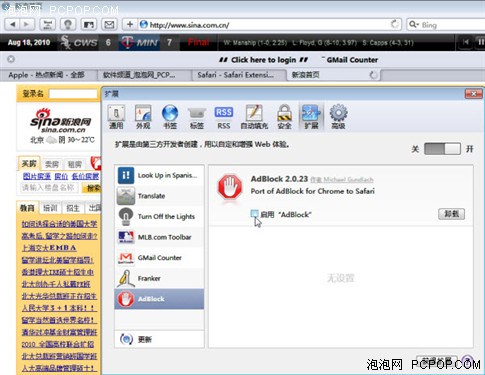
Task: Close the GMail Counter bar with the X icon
Action: pyautogui.click(x=11, y=59)
